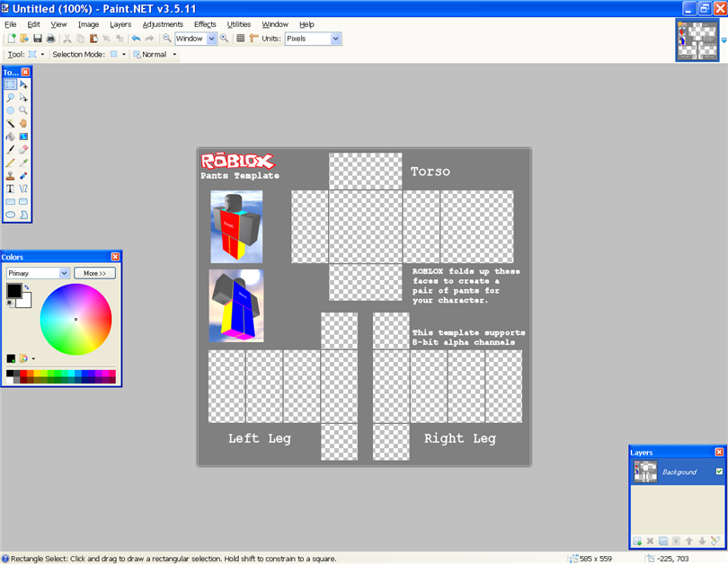728x564 pixels.
Task: Add a new layer in Layers panel
Action: tap(637, 542)
